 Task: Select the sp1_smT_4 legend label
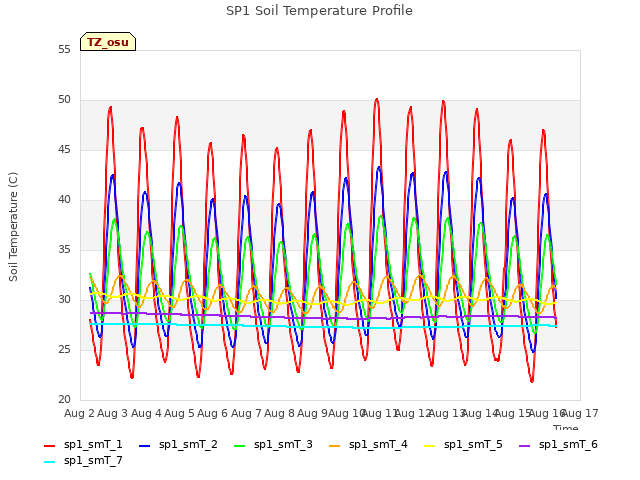coord(378,444)
